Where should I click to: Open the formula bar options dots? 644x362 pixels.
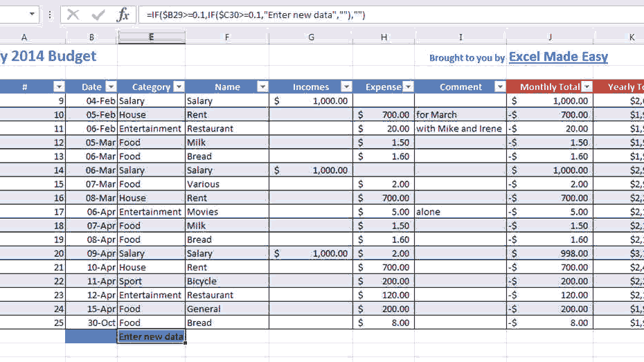point(50,15)
